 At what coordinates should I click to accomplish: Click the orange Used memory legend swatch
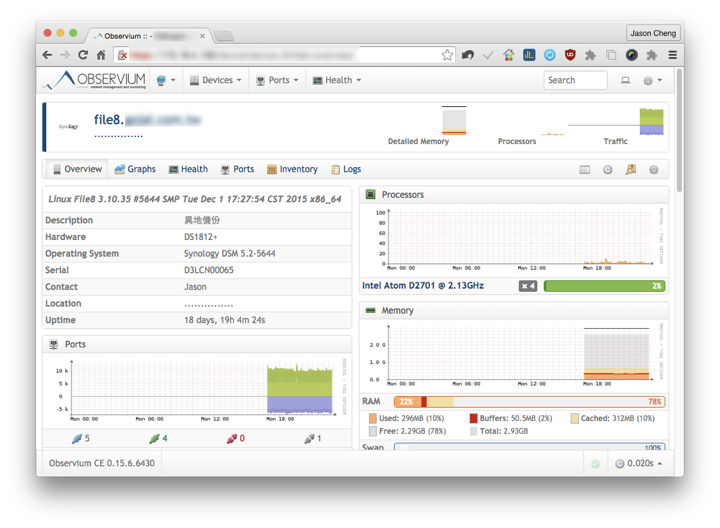point(372,418)
